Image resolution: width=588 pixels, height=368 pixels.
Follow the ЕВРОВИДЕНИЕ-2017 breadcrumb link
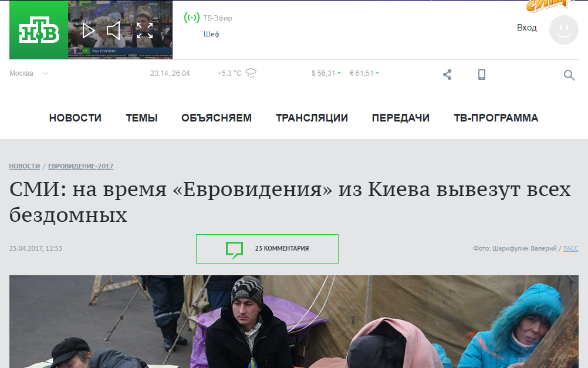80,166
